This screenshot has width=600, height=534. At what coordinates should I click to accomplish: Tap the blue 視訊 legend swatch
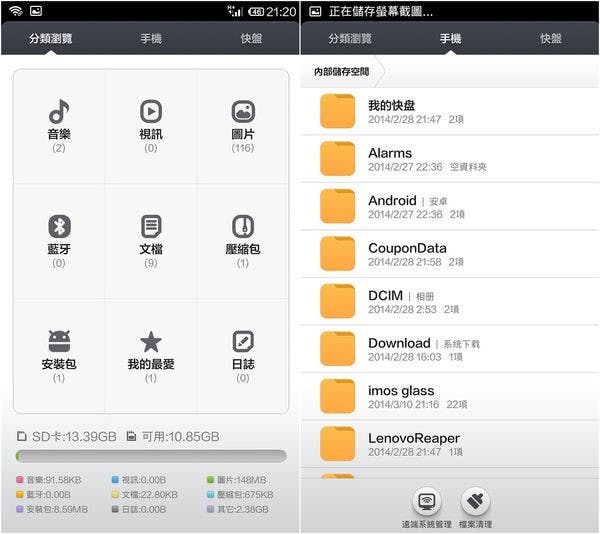pos(115,480)
